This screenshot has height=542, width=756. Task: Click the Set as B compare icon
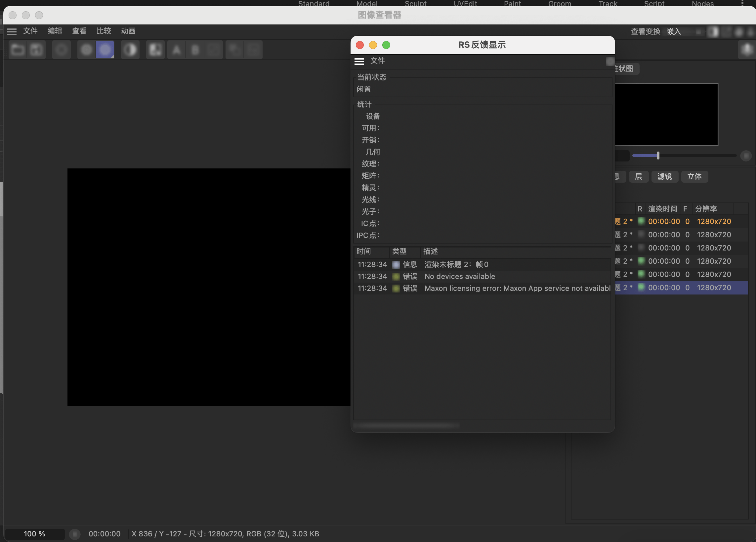195,50
